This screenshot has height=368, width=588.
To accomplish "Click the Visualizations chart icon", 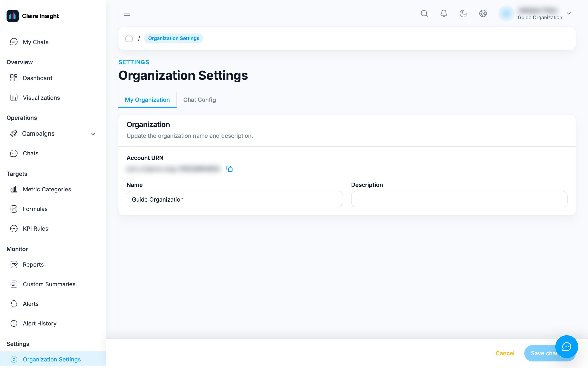I will coord(14,97).
